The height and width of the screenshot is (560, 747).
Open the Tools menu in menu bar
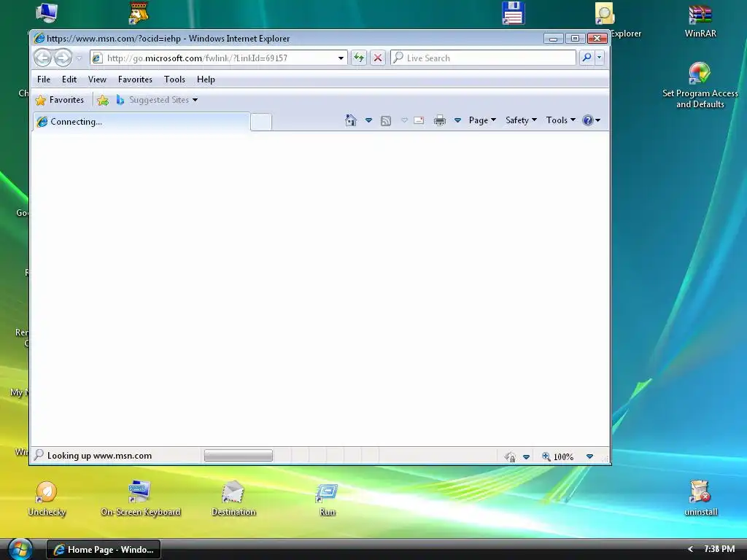coord(174,79)
